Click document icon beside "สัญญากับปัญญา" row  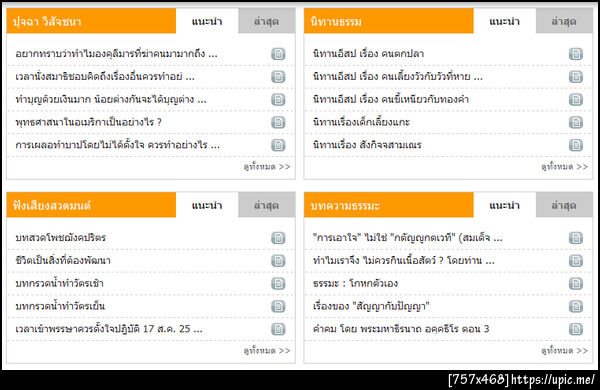point(576,306)
